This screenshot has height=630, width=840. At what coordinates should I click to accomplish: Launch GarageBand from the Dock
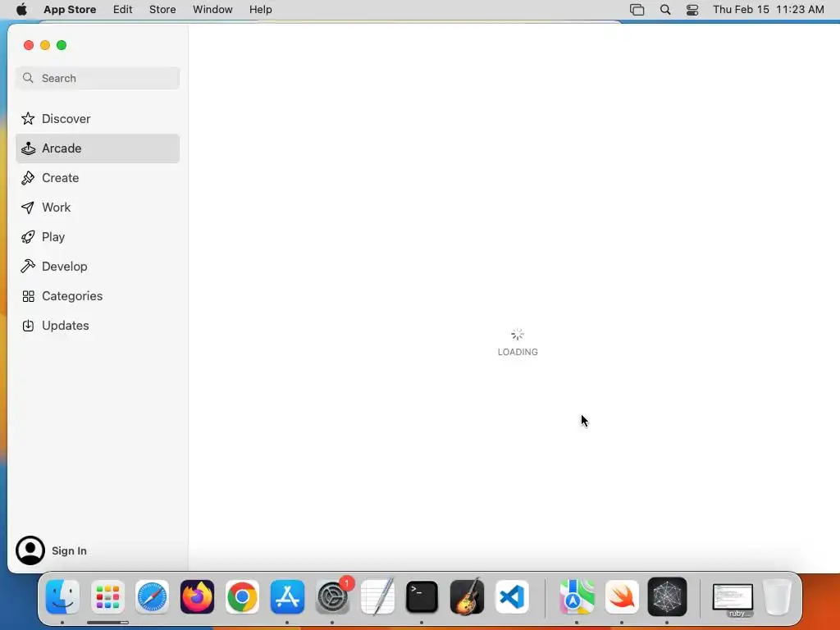pos(467,597)
